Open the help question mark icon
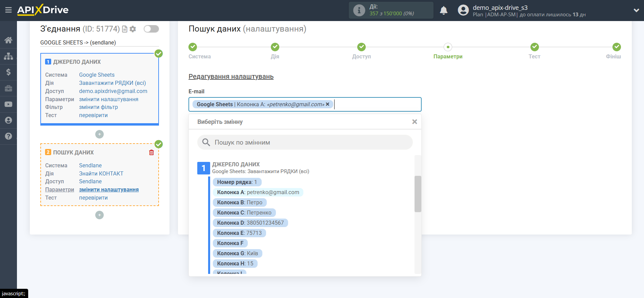The image size is (644, 298). tap(8, 136)
